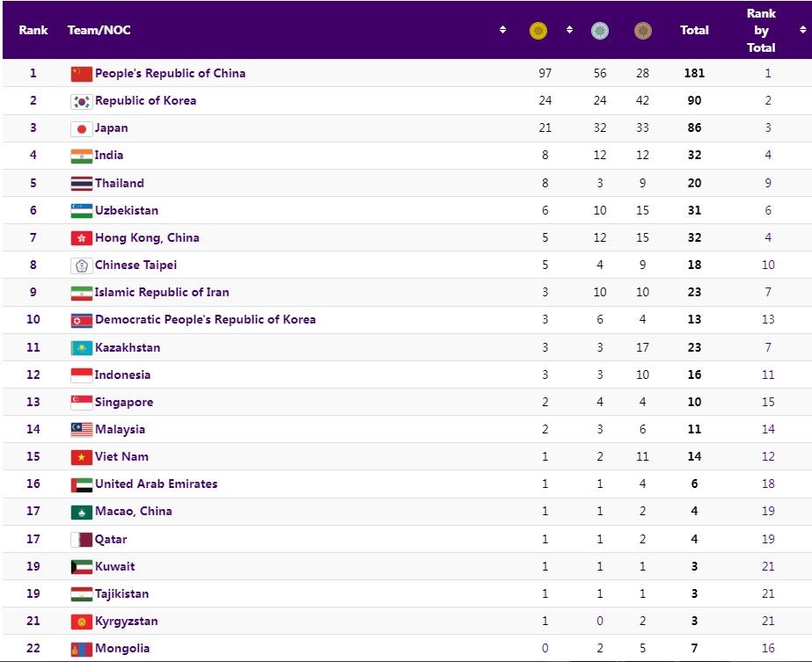Screen dimensions: 812x662
Task: Select the India flag icon
Action: [x=81, y=156]
